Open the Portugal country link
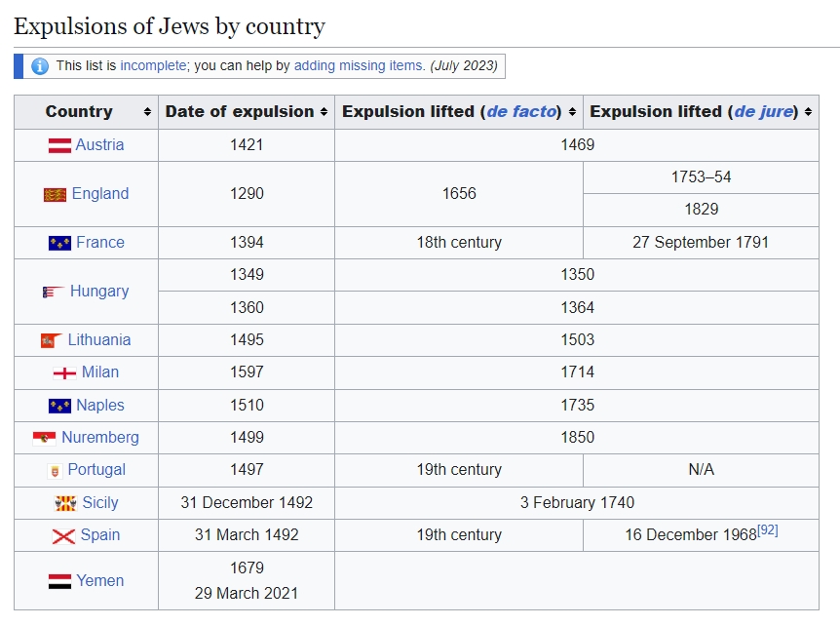 pos(96,470)
